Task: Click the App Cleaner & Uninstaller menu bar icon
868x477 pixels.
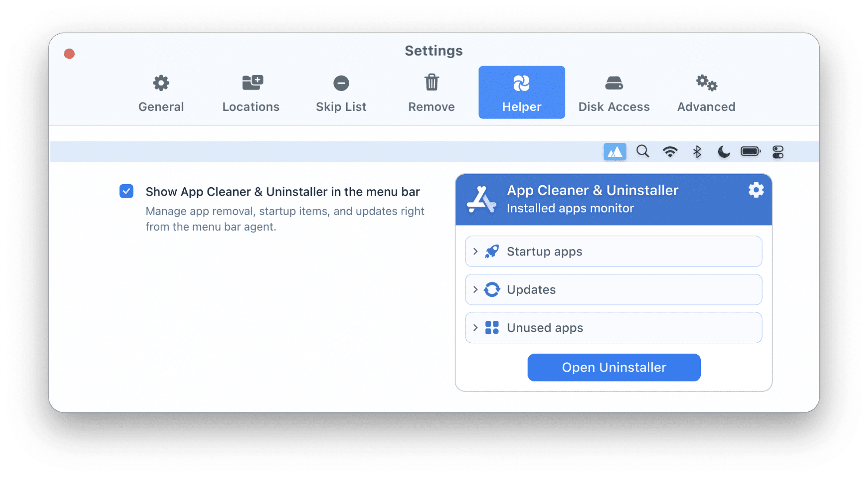Action: click(614, 152)
